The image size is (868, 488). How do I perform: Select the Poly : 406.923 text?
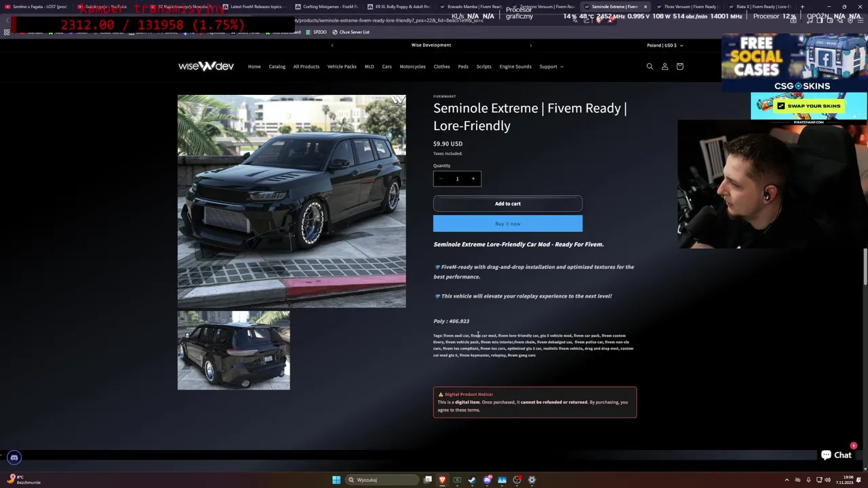(451, 321)
